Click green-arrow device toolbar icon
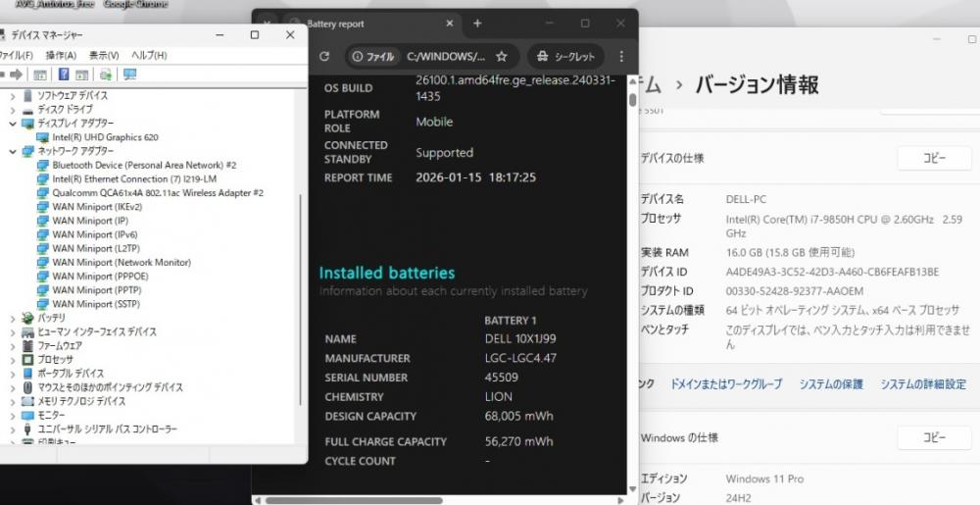The height and width of the screenshot is (505, 980). tap(106, 75)
